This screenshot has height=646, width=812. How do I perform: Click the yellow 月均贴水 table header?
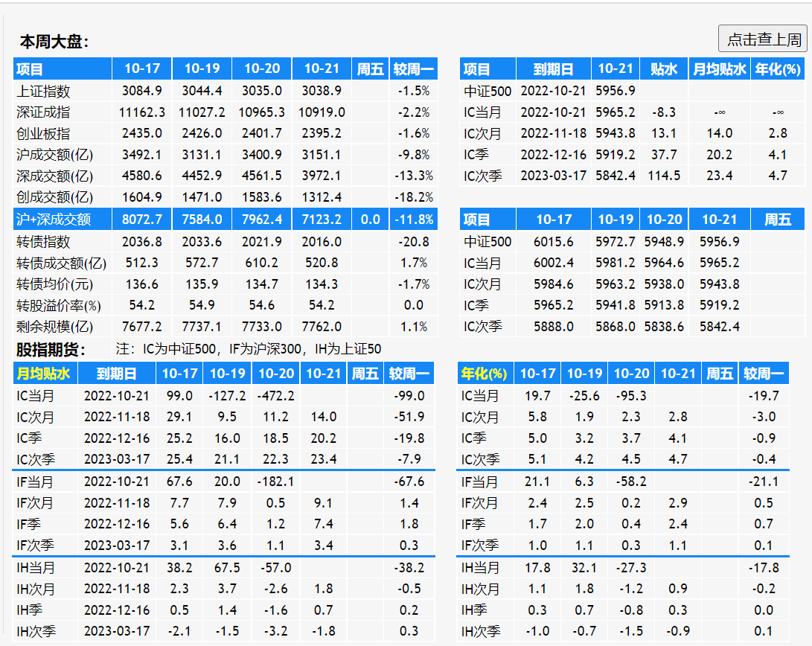tap(43, 373)
